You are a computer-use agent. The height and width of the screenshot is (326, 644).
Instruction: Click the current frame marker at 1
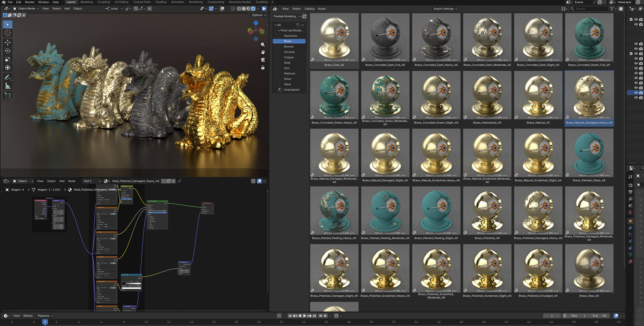pos(45,322)
